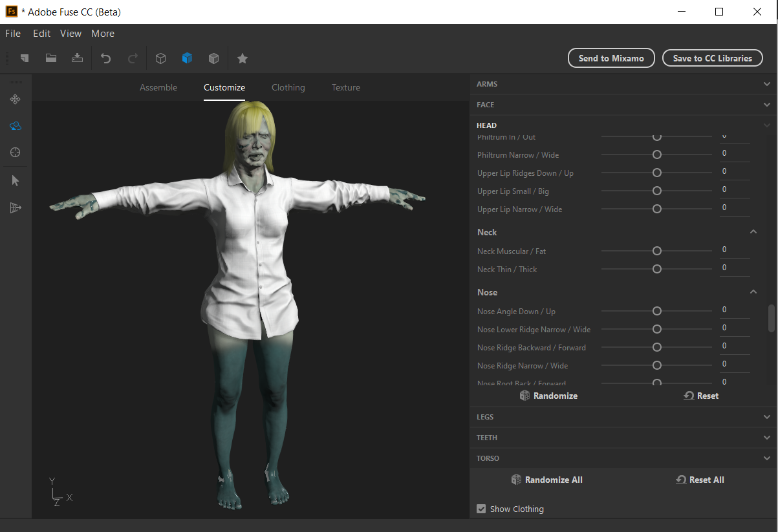Click the Nose Angle Down / Up value field
Screen dimensions: 778x532
(x=734, y=310)
